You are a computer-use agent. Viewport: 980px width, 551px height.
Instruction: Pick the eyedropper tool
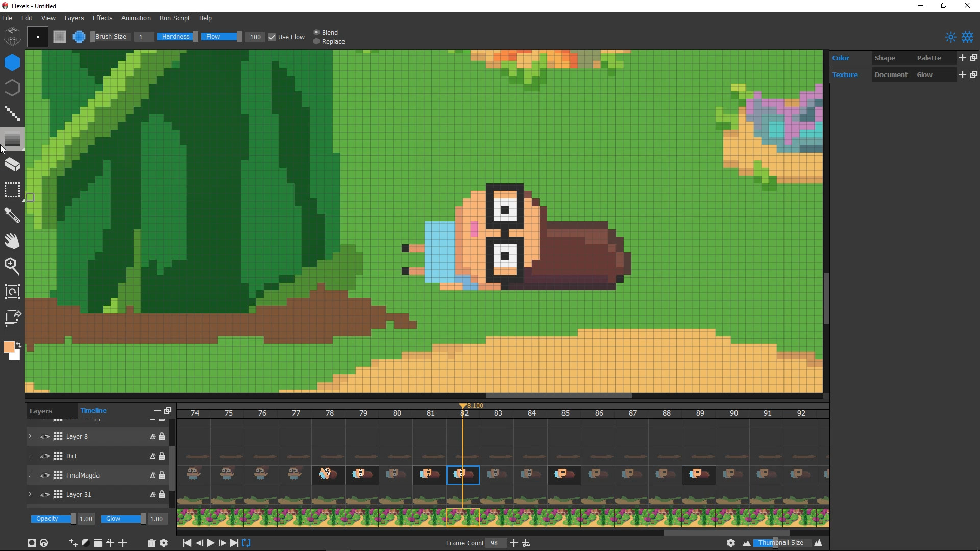point(12,216)
